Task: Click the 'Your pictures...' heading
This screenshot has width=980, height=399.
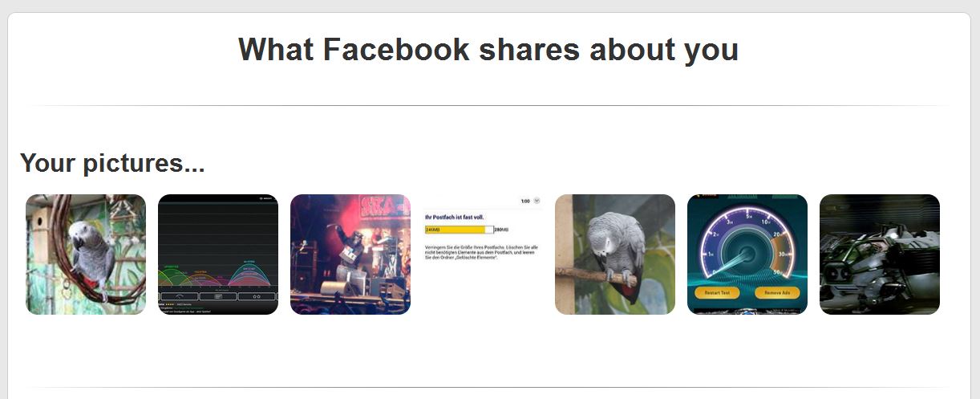Action: click(x=112, y=163)
